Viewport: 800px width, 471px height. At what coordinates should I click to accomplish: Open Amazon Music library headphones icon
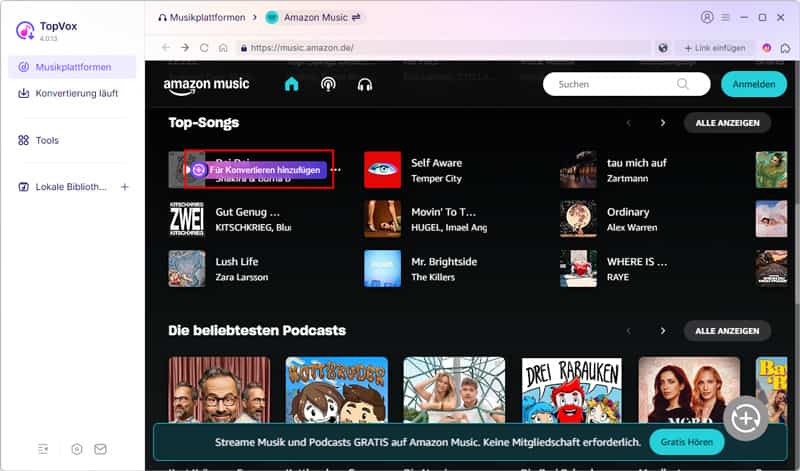click(365, 84)
